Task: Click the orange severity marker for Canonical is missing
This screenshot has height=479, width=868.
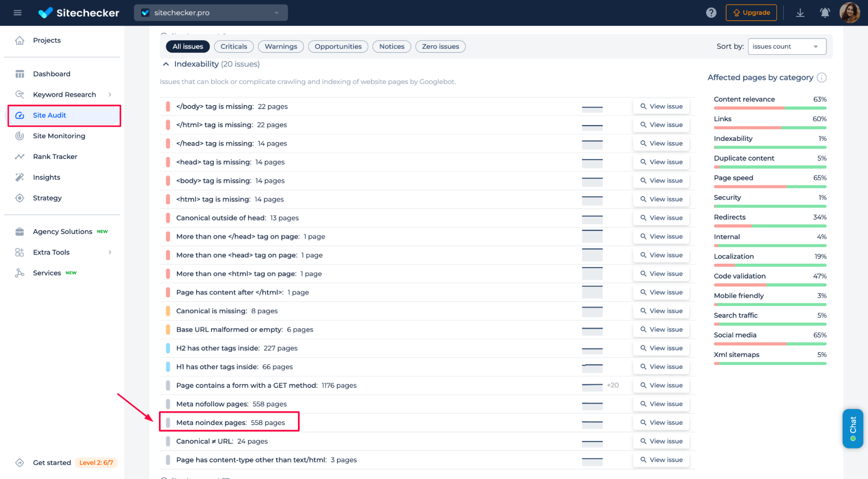Action: coord(168,311)
